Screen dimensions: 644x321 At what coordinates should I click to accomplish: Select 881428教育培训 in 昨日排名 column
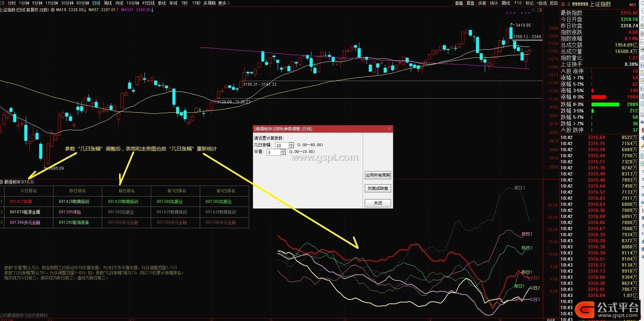click(x=74, y=202)
